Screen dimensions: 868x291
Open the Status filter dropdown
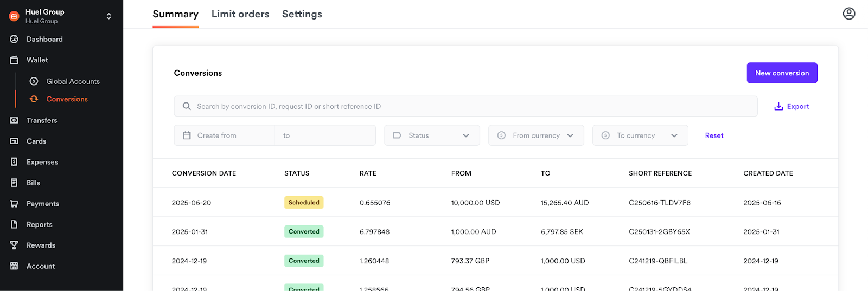[432, 135]
